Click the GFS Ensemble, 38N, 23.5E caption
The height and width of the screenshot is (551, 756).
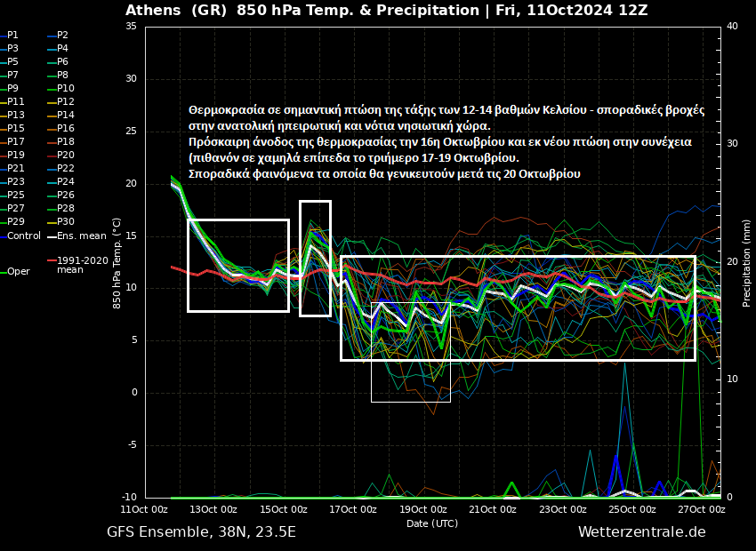tap(201, 531)
